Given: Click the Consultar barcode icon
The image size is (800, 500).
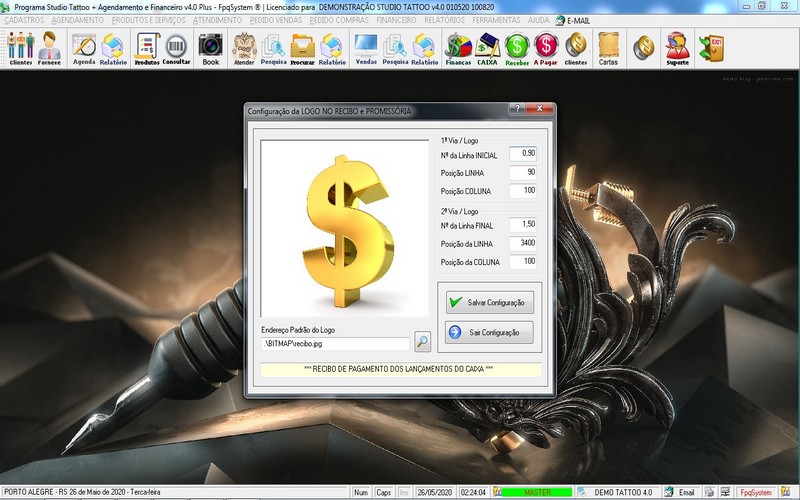Looking at the screenshot, I should click(x=177, y=48).
